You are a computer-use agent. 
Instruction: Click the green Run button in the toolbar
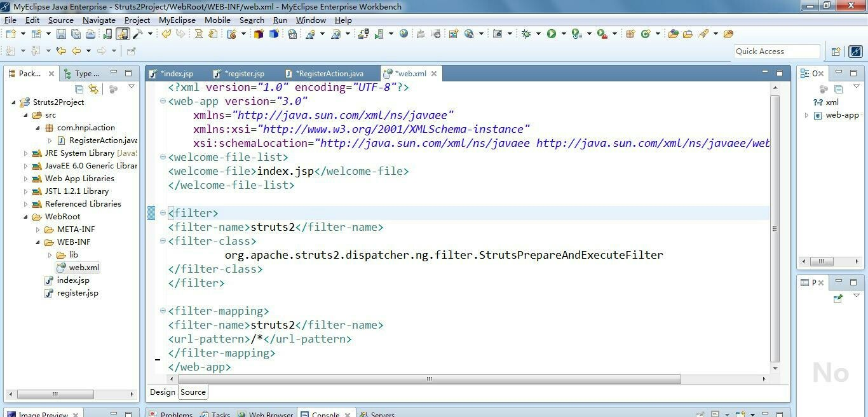click(552, 34)
